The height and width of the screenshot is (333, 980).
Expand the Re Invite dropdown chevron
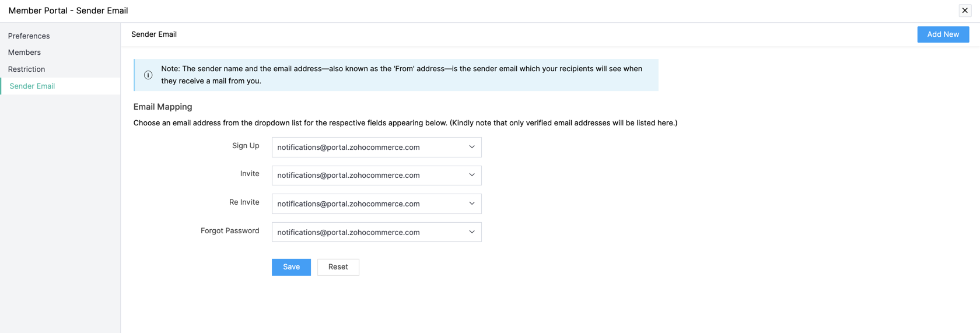(472, 204)
